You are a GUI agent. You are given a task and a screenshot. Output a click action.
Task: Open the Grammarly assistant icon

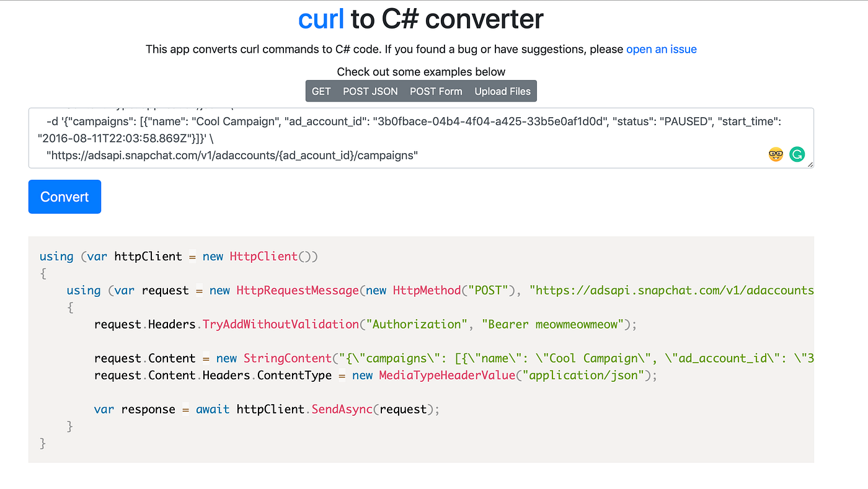pyautogui.click(x=797, y=154)
